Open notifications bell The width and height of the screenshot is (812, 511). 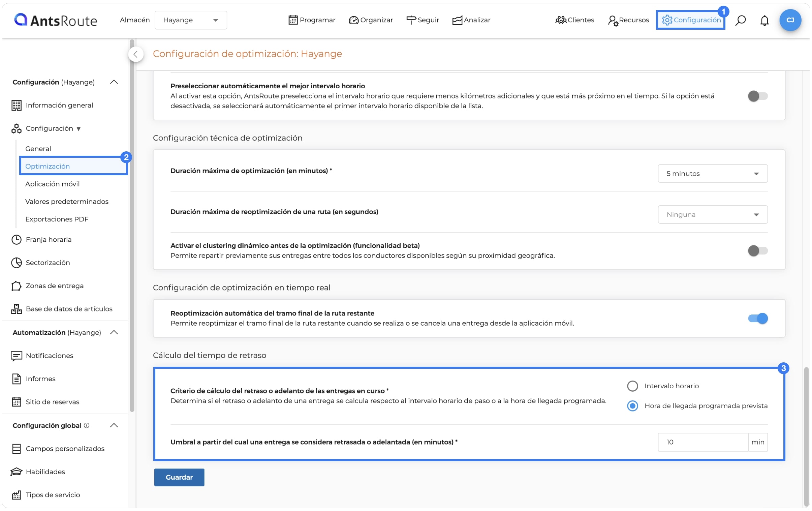pyautogui.click(x=764, y=21)
